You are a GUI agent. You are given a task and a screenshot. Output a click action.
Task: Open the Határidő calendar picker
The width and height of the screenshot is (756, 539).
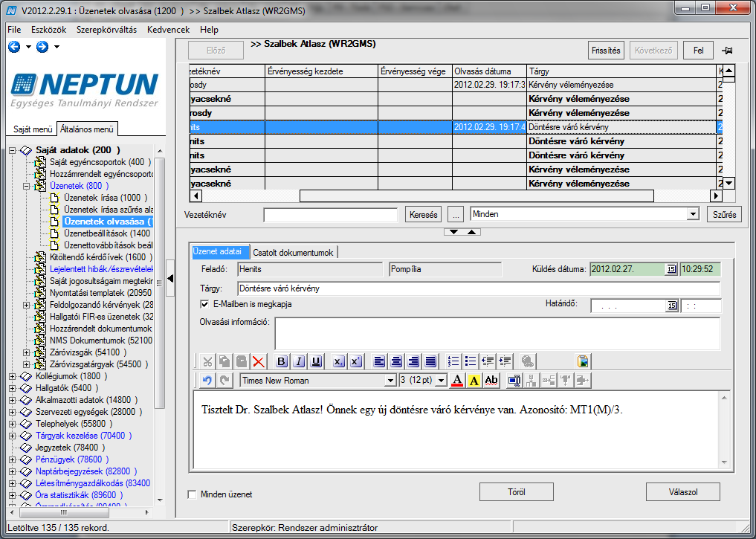tap(671, 306)
